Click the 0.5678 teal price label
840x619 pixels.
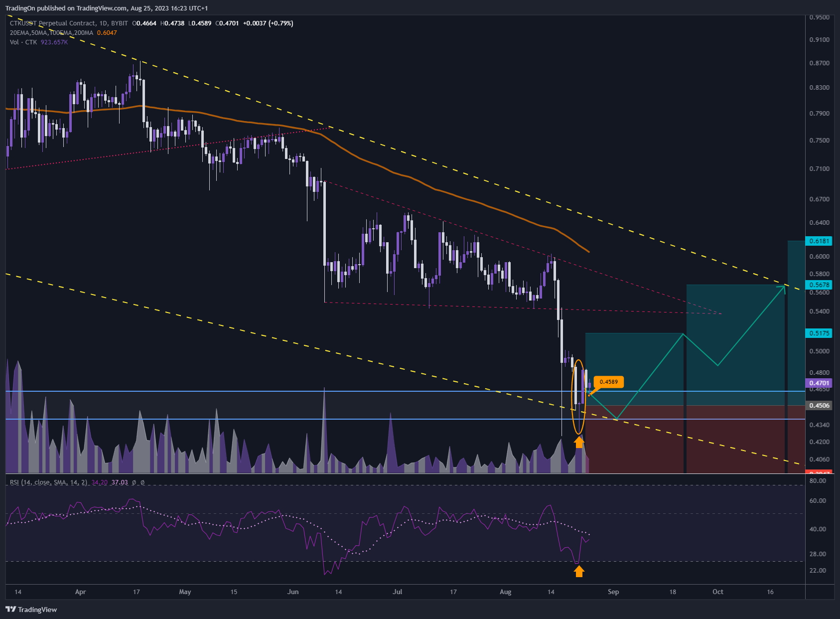click(x=819, y=285)
